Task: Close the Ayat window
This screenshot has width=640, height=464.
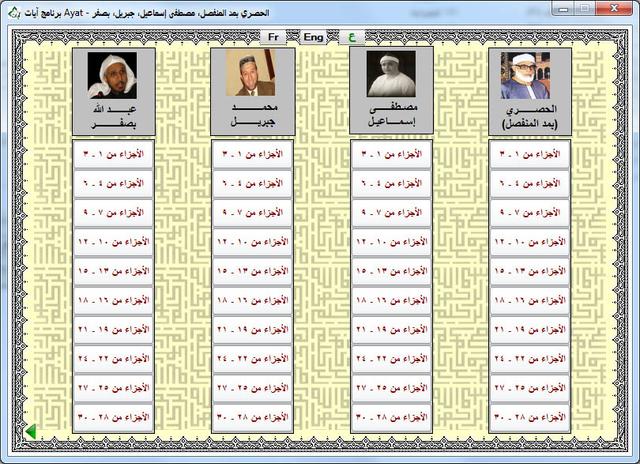Action: tap(614, 9)
